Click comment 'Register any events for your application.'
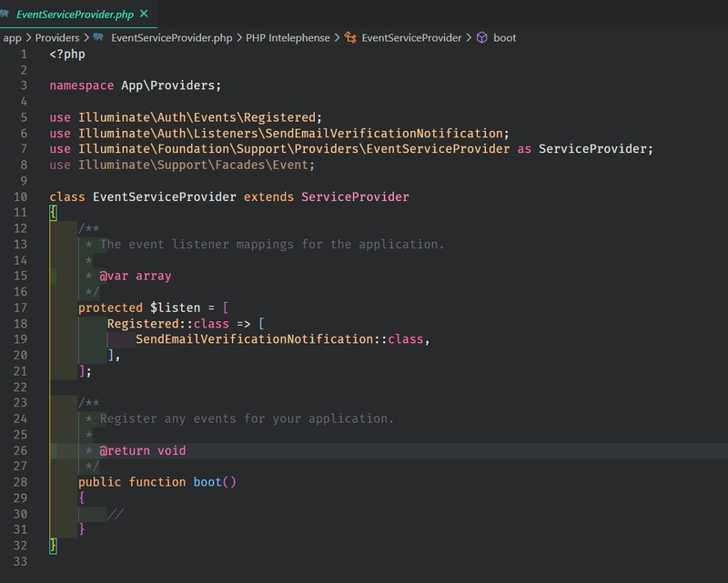 [247, 419]
